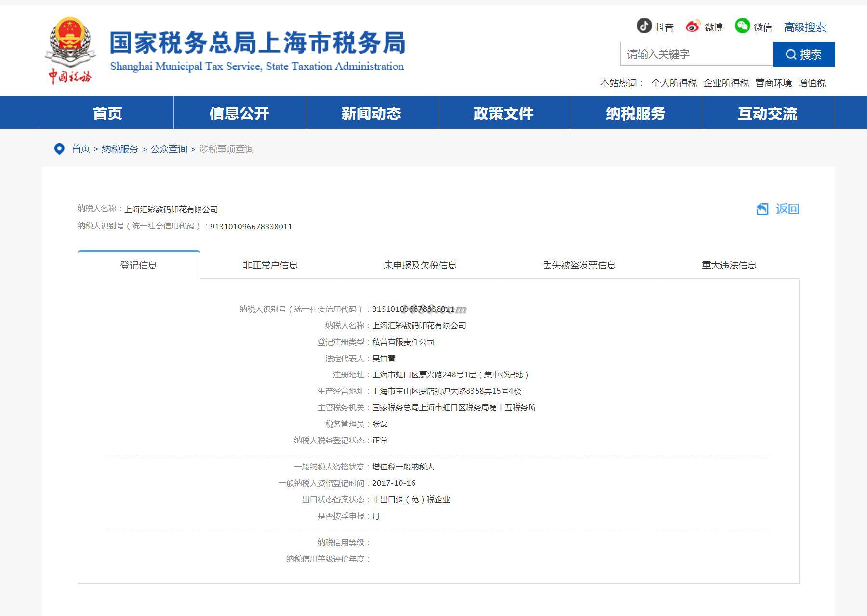This screenshot has height=616, width=867.
Task: Click tax authority 国家税务总局上海市虹口区税务局第十五税务所
Action: tap(454, 408)
